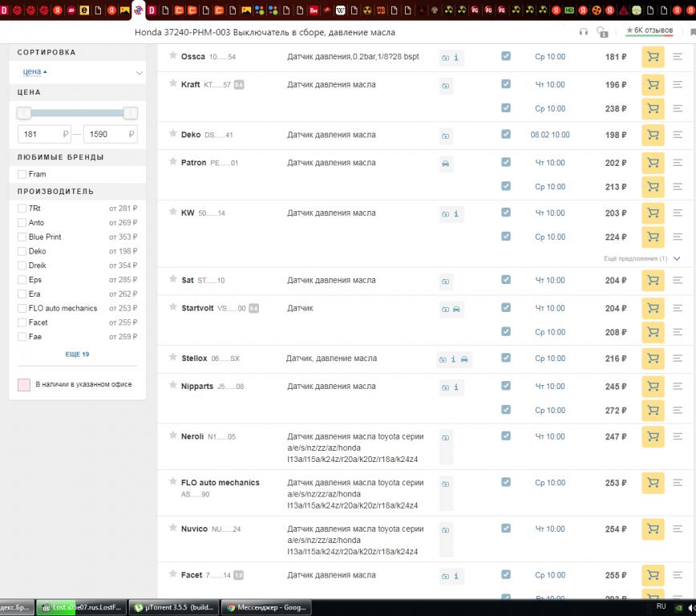Show info icon details for Nipparts part
Viewport: 696px width, 616px height.
(456, 387)
